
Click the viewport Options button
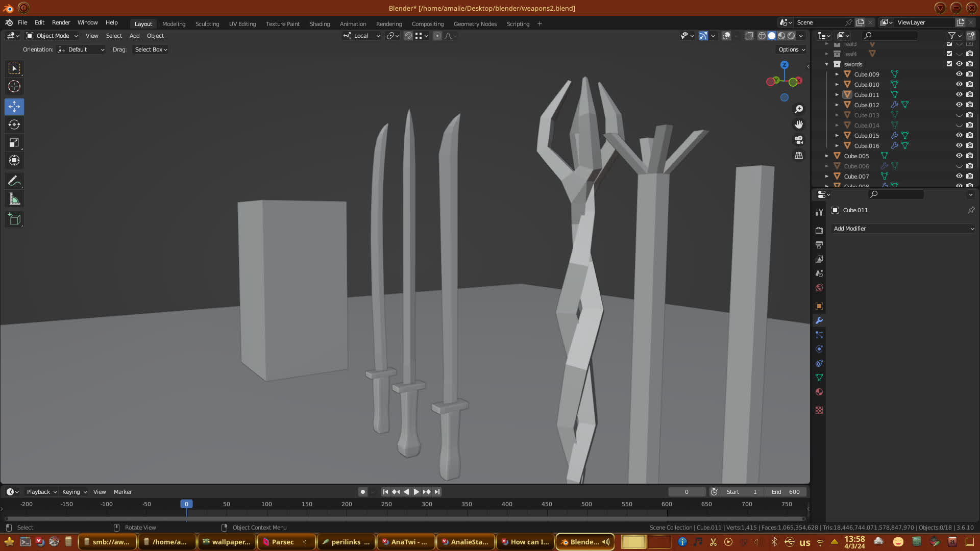[x=792, y=49]
